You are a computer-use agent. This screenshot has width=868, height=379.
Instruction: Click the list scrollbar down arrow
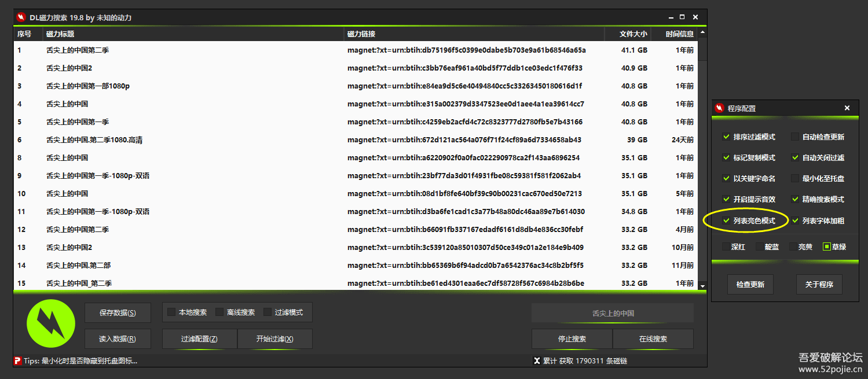(702, 286)
